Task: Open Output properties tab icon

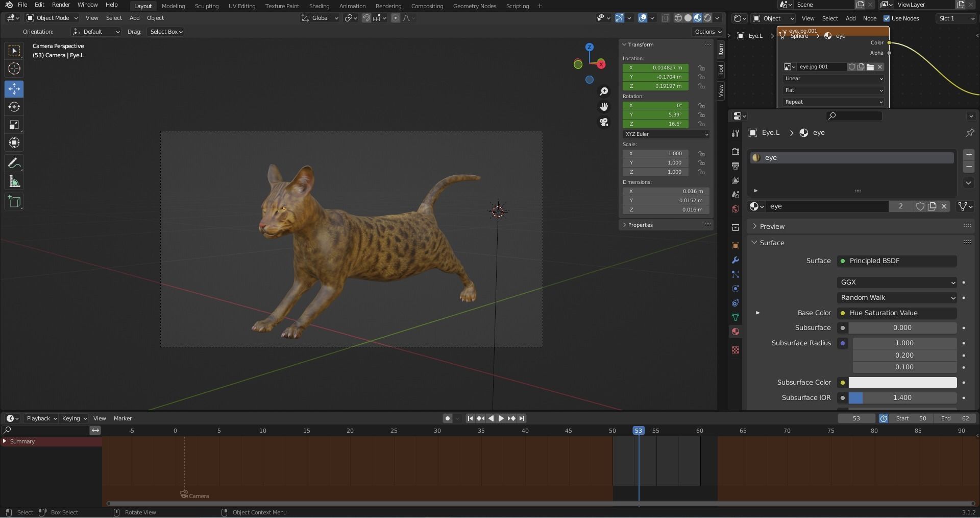Action: [x=736, y=166]
